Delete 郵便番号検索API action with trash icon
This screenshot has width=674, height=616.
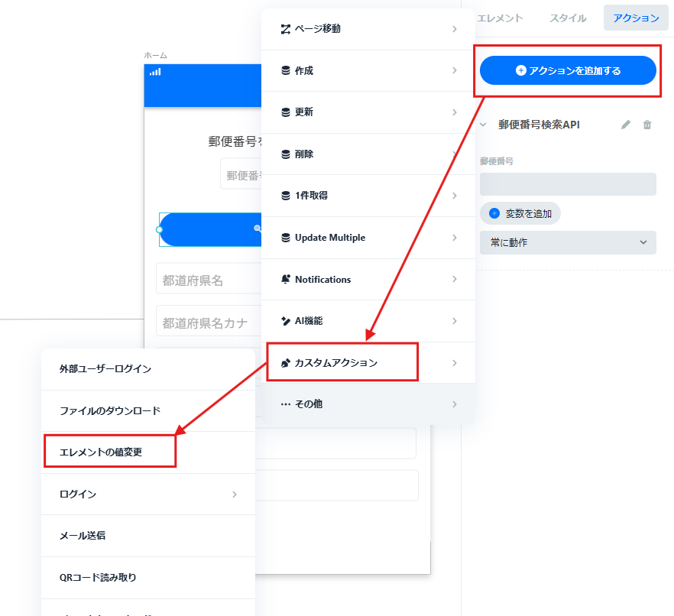coord(647,125)
